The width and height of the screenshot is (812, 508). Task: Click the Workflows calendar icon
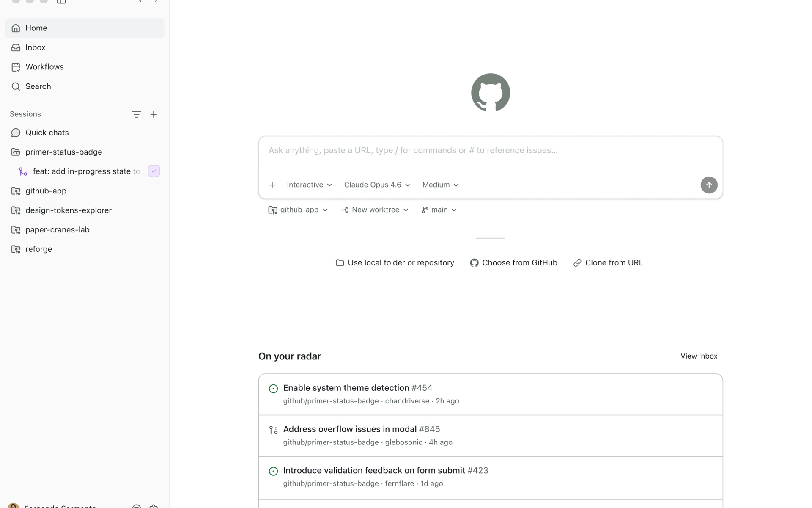coord(16,67)
